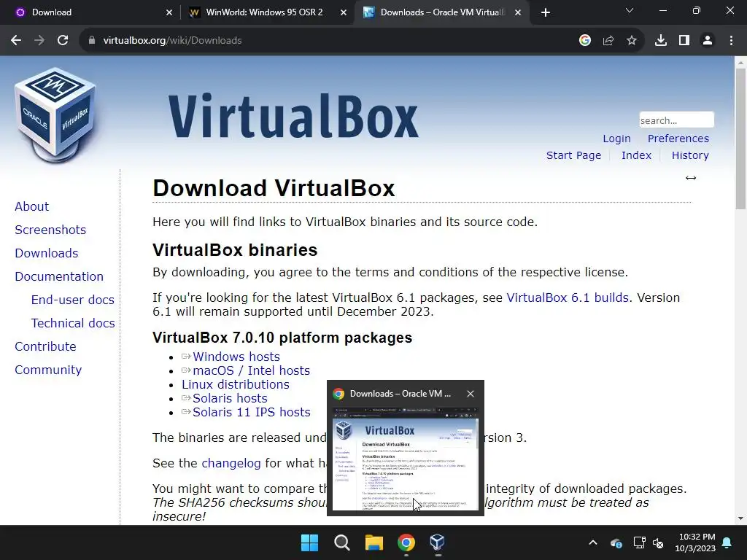The width and height of the screenshot is (747, 560).
Task: Click the site info lock icon
Action: click(92, 41)
